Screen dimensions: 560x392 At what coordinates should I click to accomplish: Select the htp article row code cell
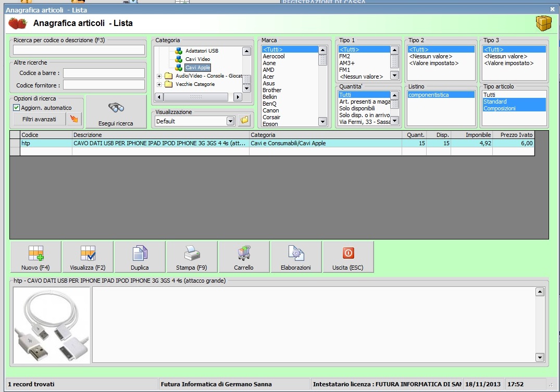tap(46, 143)
